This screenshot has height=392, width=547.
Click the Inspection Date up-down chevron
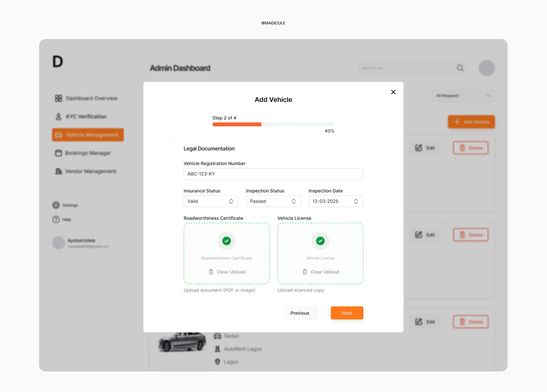coord(356,201)
